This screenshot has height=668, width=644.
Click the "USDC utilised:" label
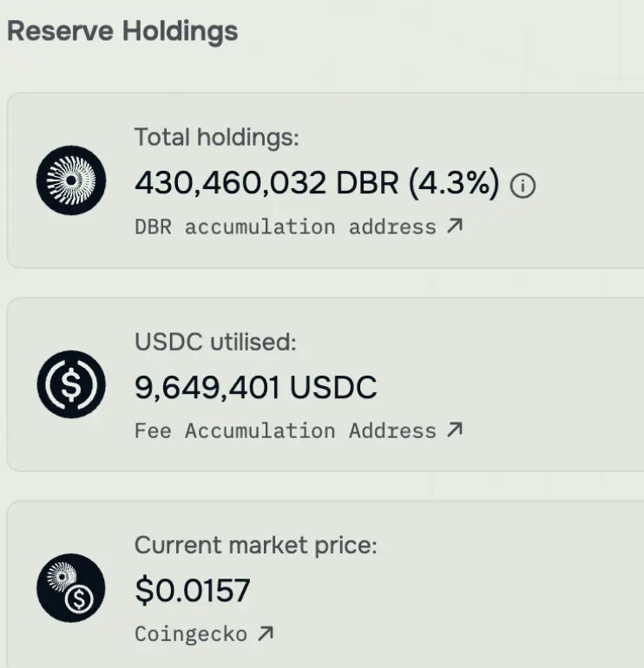click(215, 342)
